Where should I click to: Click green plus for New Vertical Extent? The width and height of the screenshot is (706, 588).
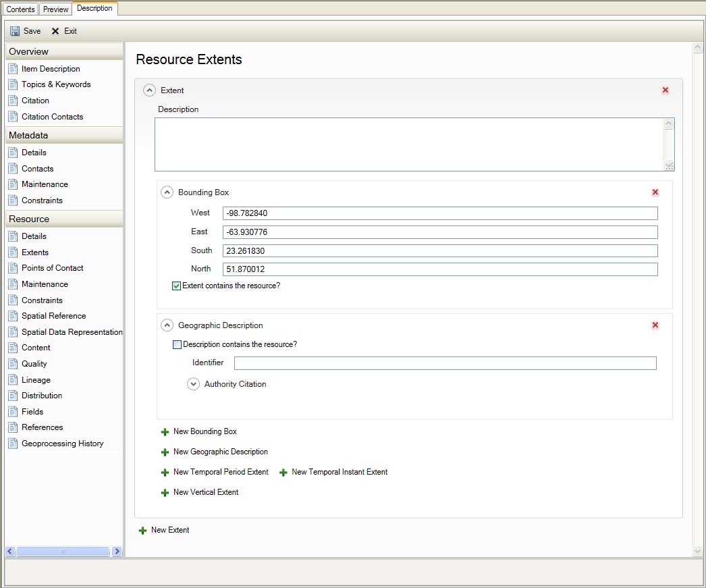[x=165, y=493]
